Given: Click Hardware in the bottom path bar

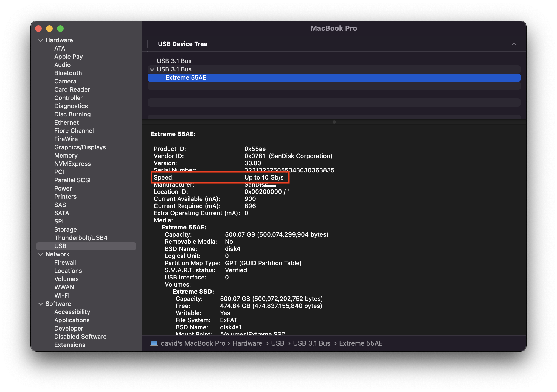Looking at the screenshot, I should (x=247, y=343).
